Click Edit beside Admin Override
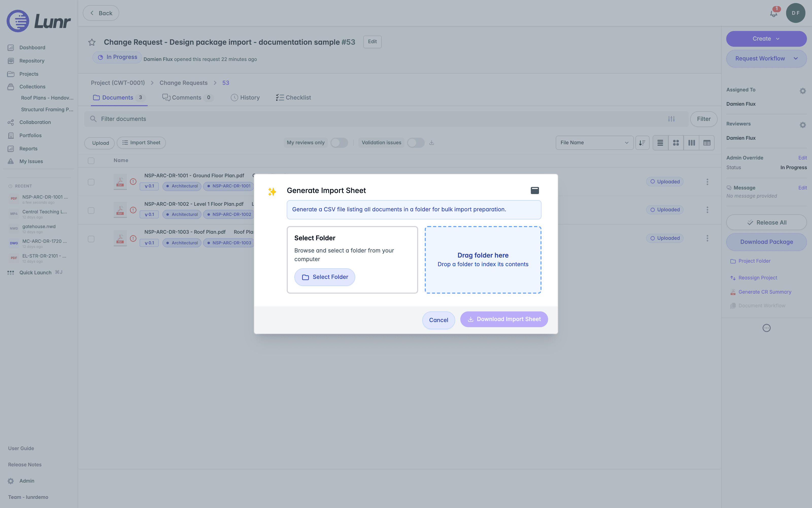812x508 pixels. coord(802,158)
